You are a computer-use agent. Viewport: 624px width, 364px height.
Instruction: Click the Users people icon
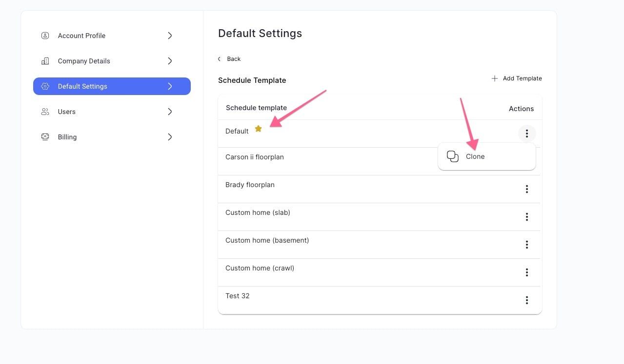click(x=45, y=112)
